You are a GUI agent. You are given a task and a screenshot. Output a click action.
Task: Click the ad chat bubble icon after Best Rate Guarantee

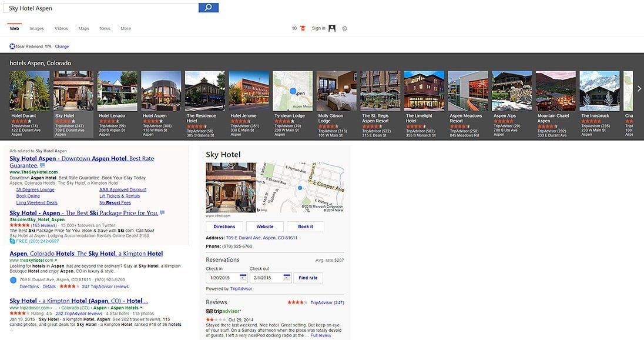42,165
